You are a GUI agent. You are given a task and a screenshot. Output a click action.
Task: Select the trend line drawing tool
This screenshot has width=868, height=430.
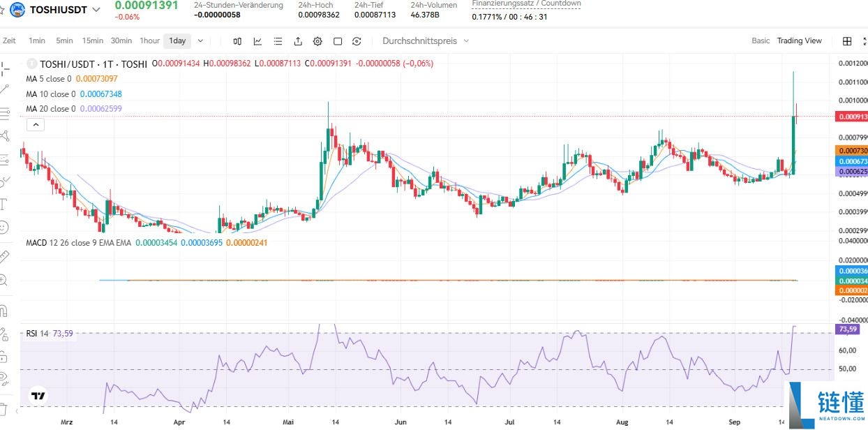(5, 89)
